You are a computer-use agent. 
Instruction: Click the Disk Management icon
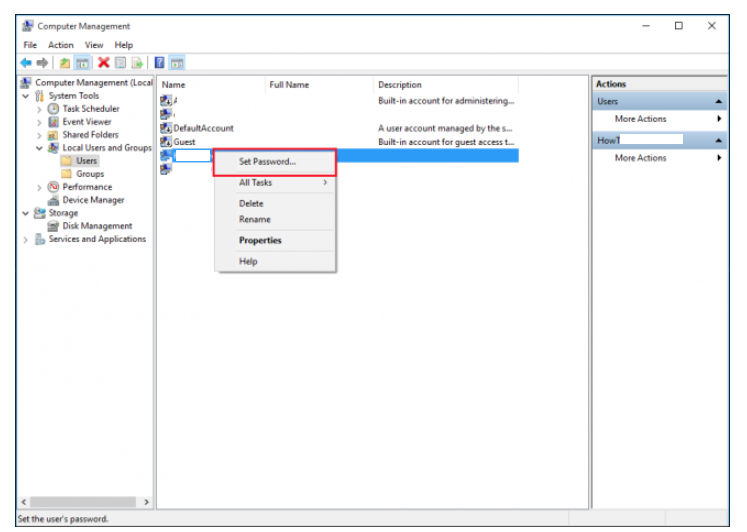(x=53, y=226)
